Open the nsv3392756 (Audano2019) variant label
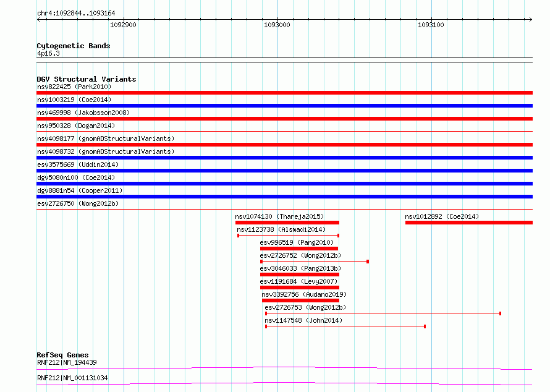The image size is (550, 392). click(304, 294)
